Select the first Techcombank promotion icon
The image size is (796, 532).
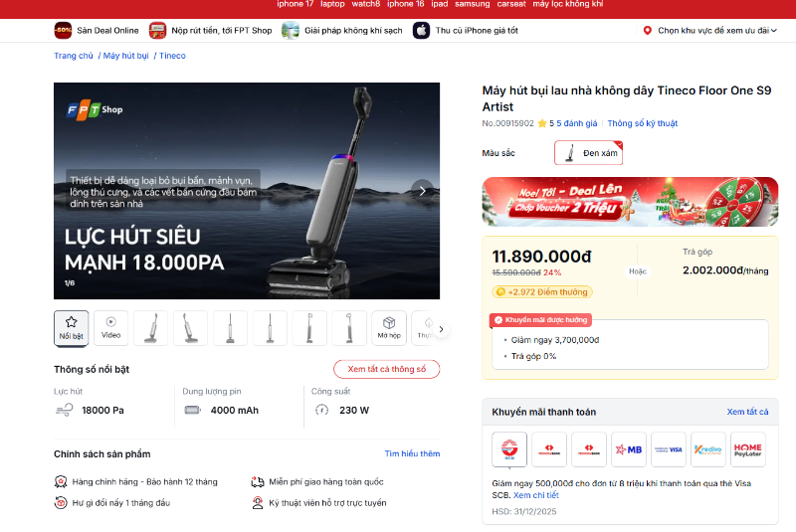(549, 449)
